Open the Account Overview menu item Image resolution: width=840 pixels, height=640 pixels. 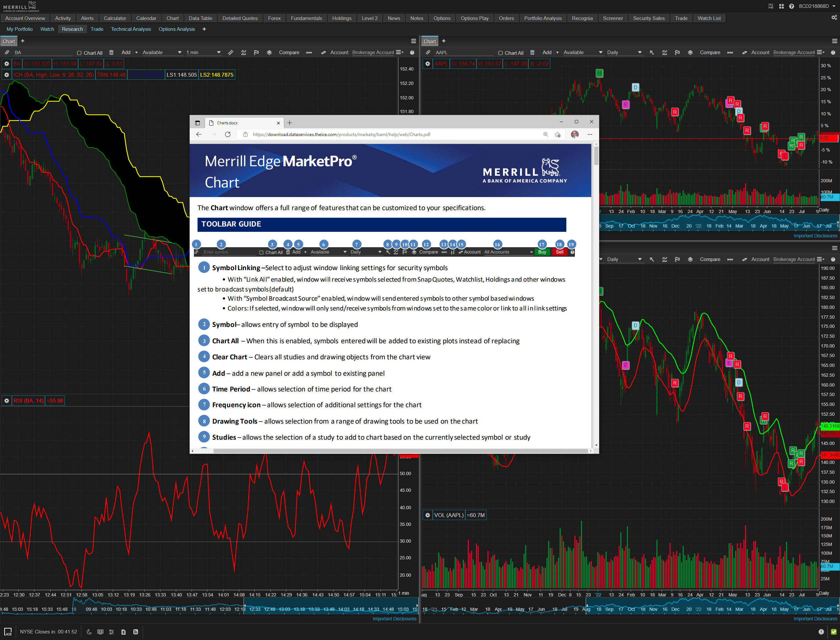(x=25, y=18)
